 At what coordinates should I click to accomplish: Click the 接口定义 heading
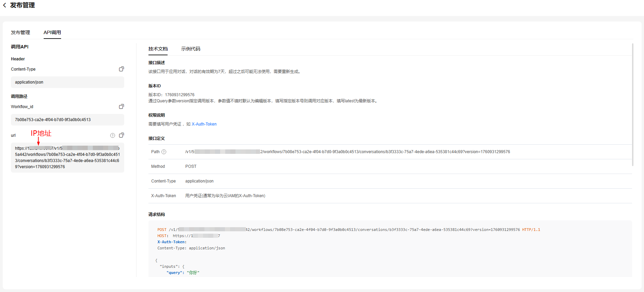click(157, 138)
